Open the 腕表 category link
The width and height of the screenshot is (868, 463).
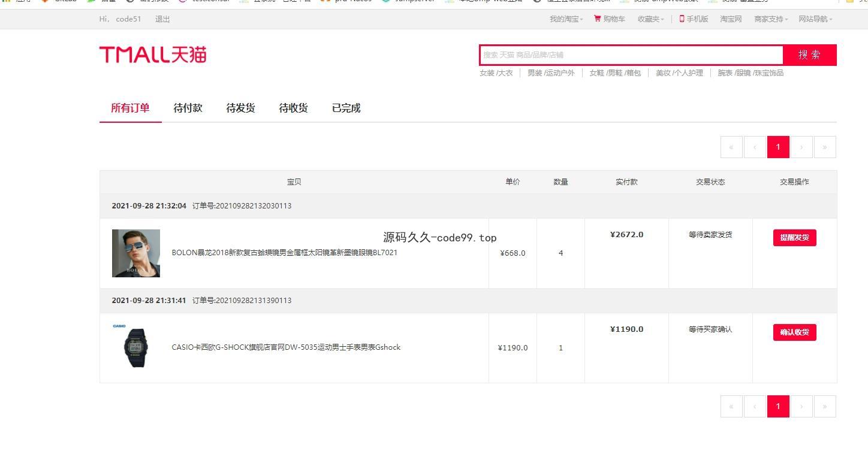[725, 72]
